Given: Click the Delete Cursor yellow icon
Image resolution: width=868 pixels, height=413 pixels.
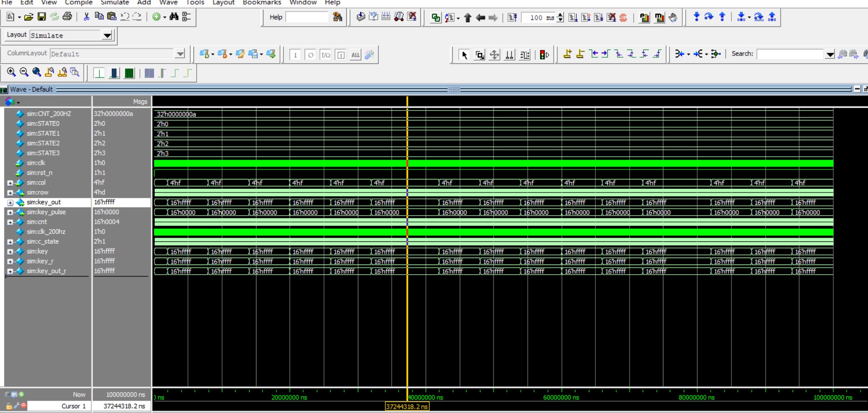Looking at the screenshot, I should tap(580, 54).
